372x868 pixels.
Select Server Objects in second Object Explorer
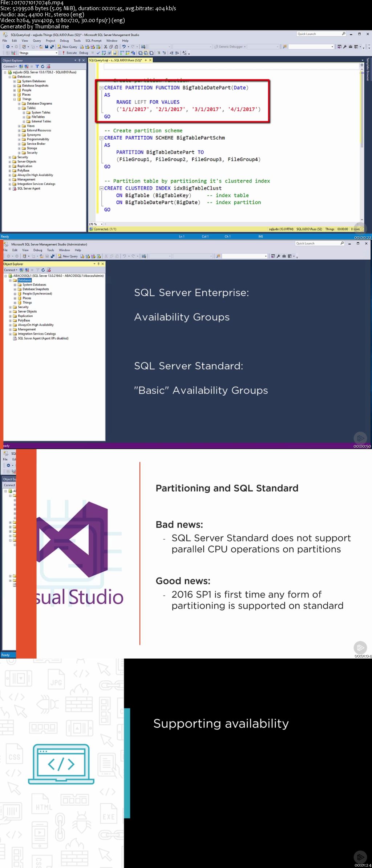pyautogui.click(x=27, y=311)
